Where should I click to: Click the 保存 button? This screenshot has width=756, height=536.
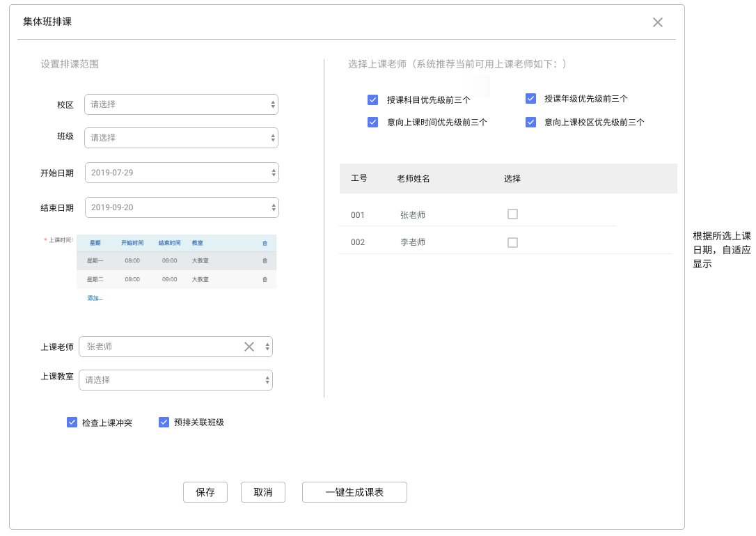click(205, 492)
